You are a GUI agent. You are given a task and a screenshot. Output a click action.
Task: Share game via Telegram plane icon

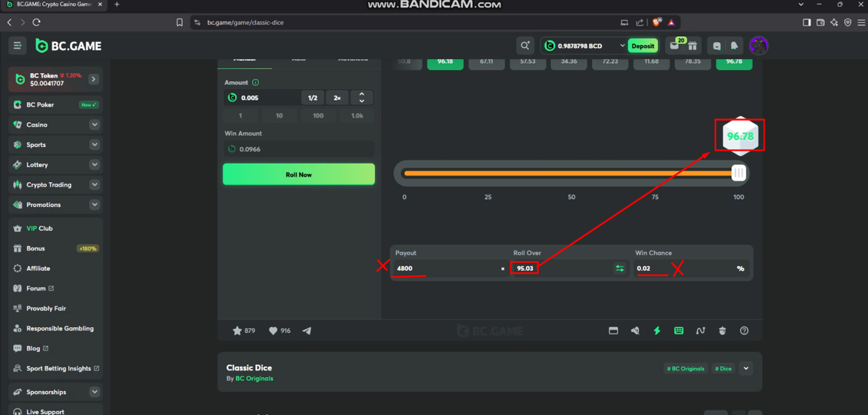pyautogui.click(x=307, y=330)
